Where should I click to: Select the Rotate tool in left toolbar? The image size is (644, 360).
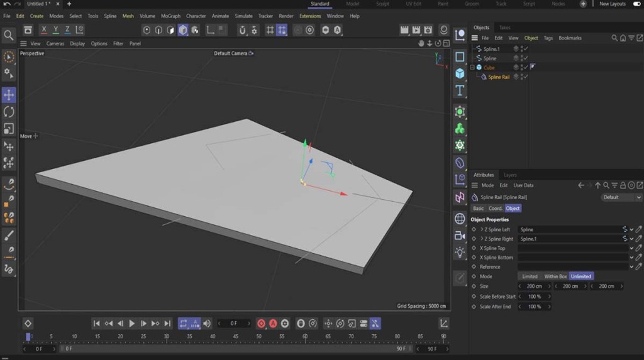tap(9, 112)
